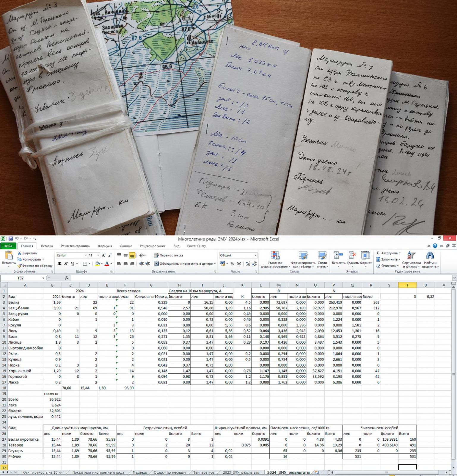
Task: Open Cell Styles (Стили ячеек)
Action: tap(322, 260)
